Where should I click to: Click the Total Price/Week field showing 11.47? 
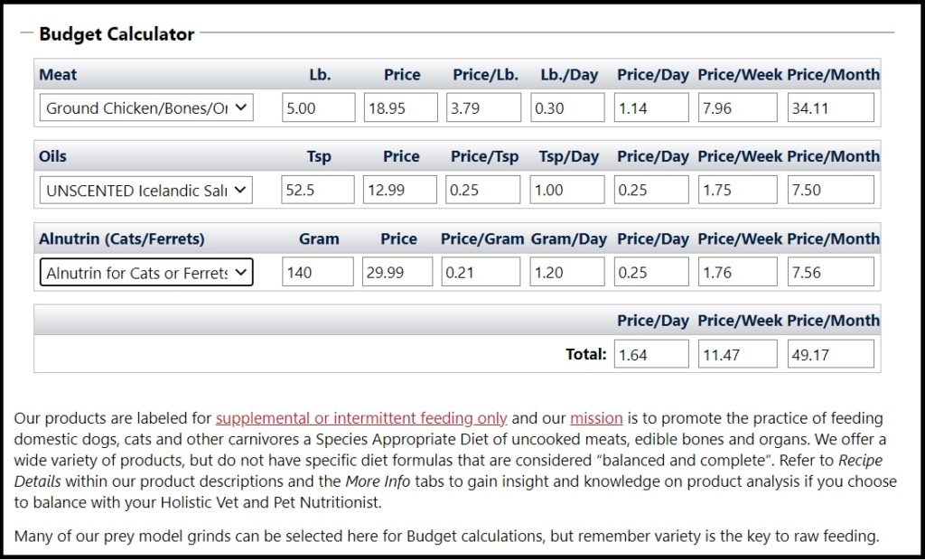(737, 355)
